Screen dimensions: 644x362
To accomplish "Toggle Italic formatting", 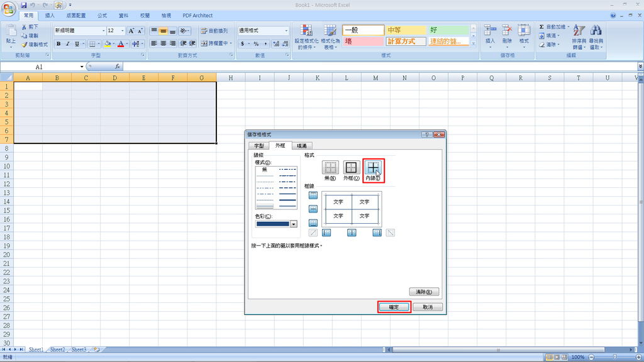I will (x=67, y=43).
